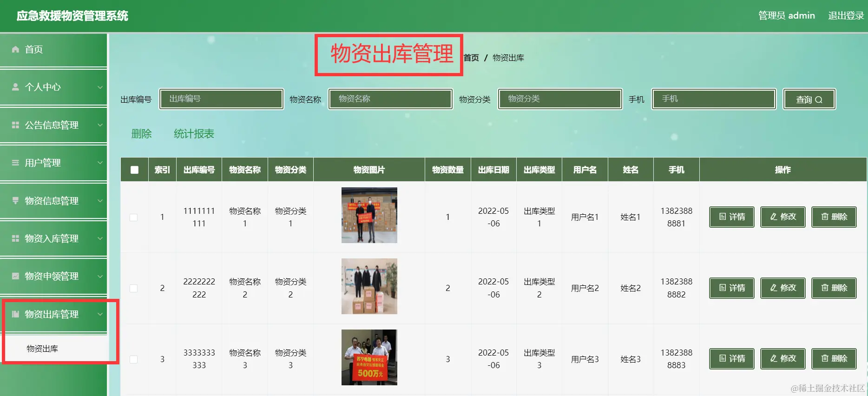Click the 物资出库 breadcrumb
This screenshot has width=868, height=396.
pos(508,58)
